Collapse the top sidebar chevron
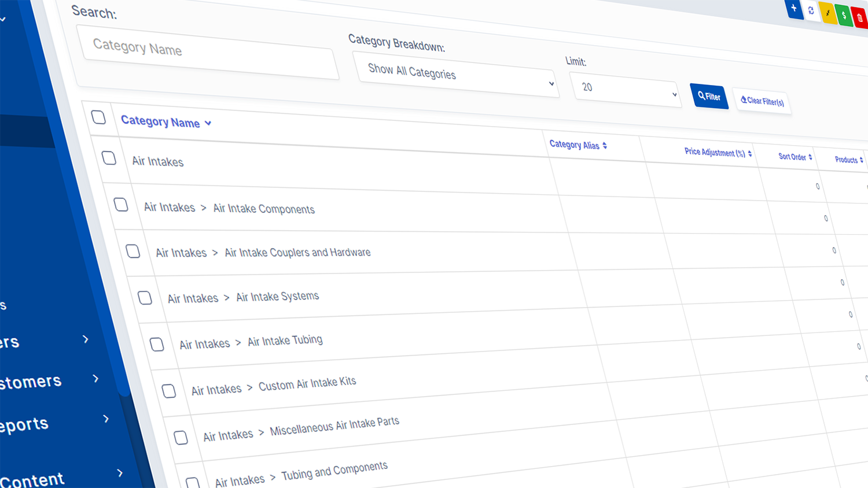Viewport: 868px width, 488px height. pos(3,20)
